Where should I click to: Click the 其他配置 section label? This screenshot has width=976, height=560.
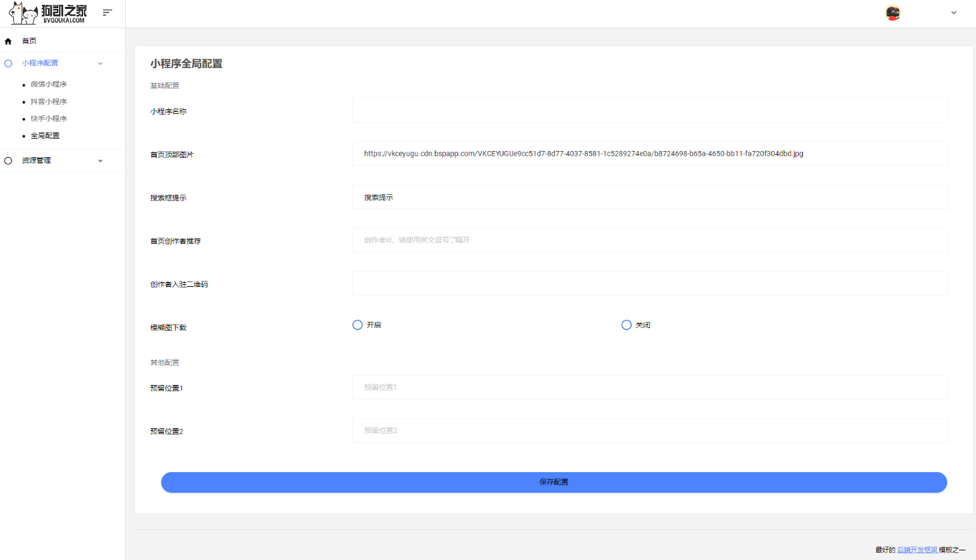165,362
